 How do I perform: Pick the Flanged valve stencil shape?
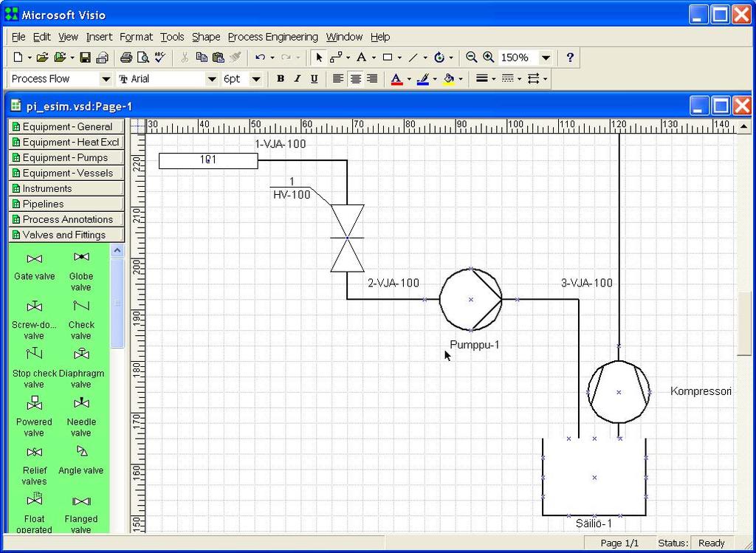81,514
